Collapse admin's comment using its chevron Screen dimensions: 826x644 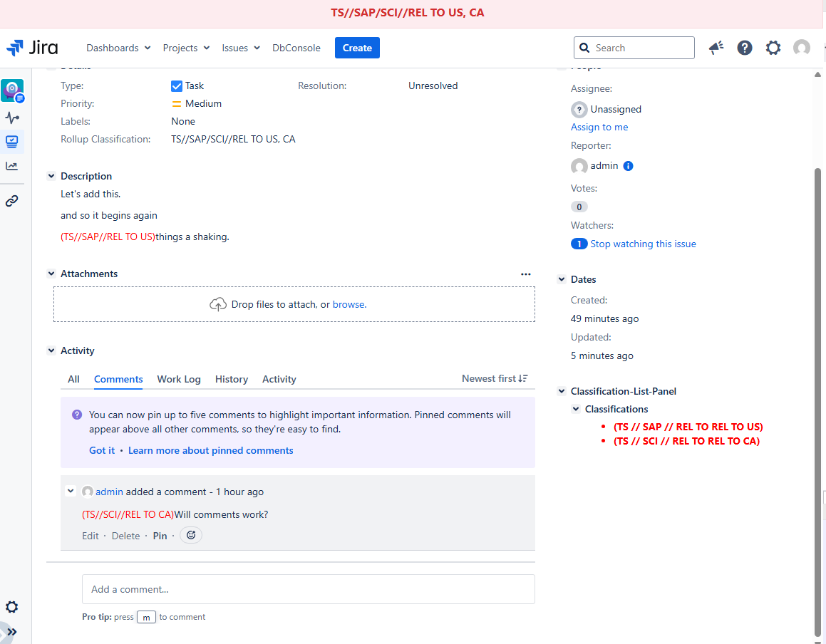(70, 491)
